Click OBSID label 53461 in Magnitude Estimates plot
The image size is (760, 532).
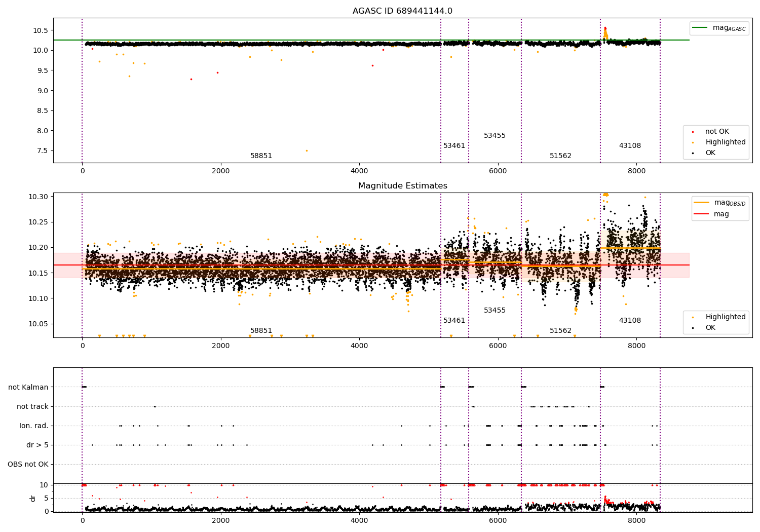[x=454, y=321]
